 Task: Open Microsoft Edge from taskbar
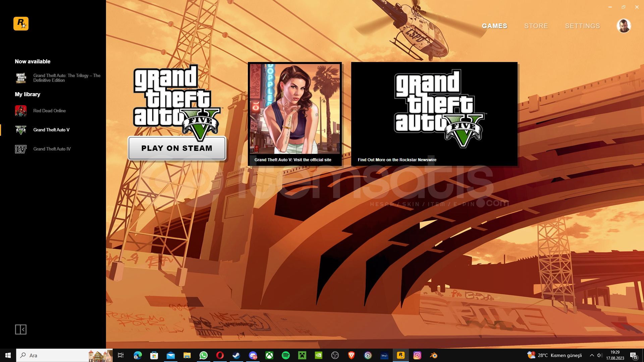point(138,355)
